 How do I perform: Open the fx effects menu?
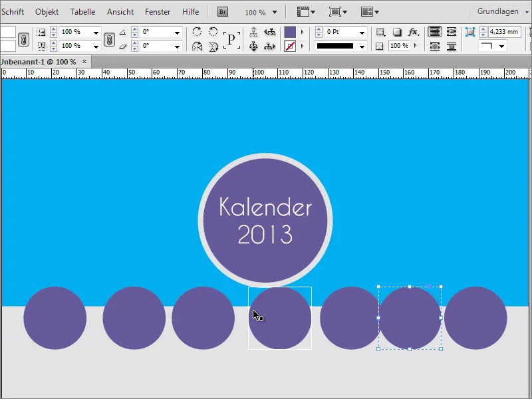pyautogui.click(x=413, y=32)
